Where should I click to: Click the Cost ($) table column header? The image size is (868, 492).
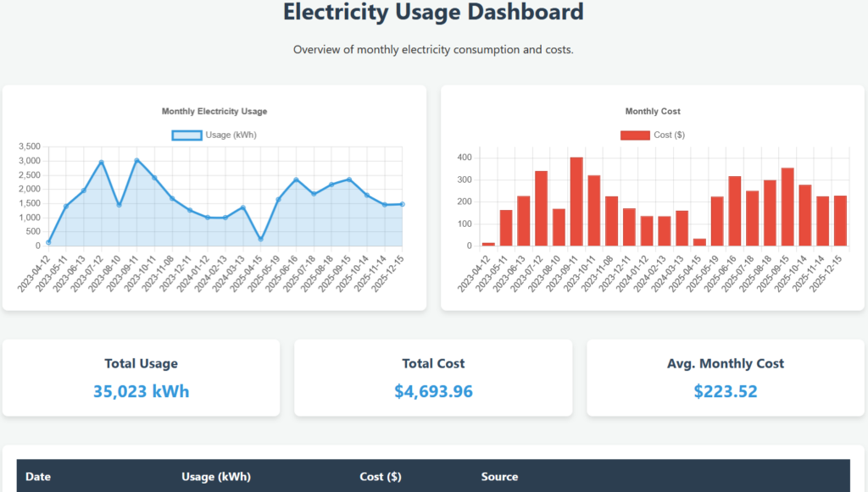pos(381,477)
